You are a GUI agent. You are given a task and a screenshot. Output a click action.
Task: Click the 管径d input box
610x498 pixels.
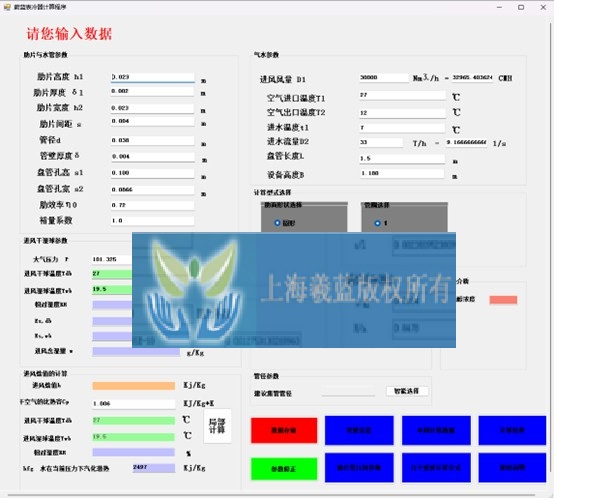coord(152,140)
